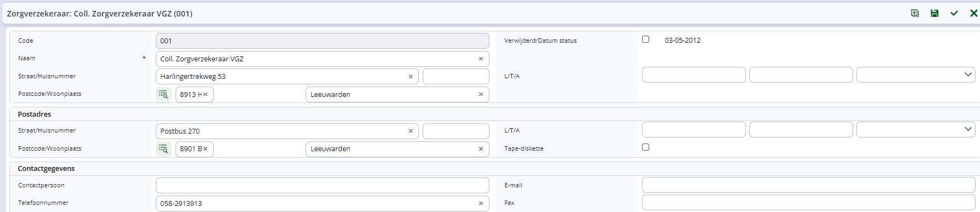Open postcode lookup for the visiting address
Screen dimensions: 980x212
click(164, 94)
